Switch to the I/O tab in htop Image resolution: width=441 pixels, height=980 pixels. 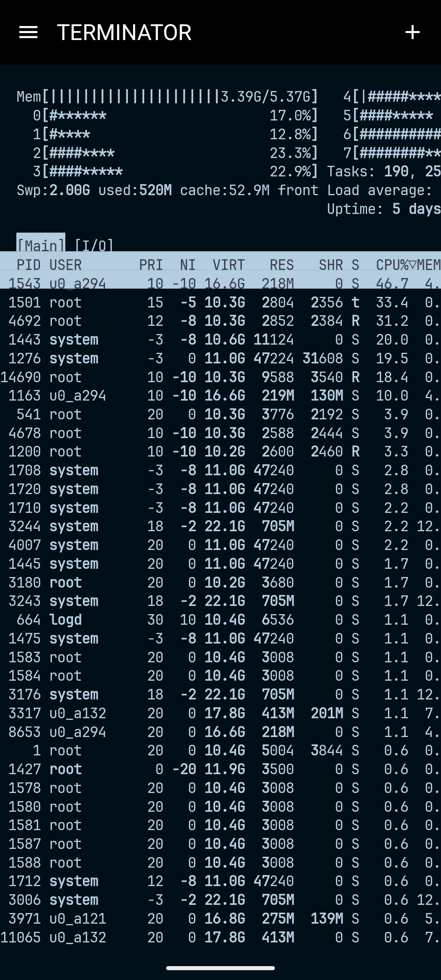click(94, 245)
